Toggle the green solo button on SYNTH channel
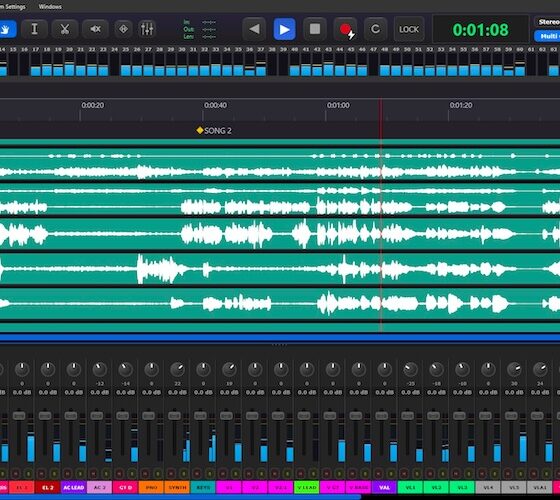The height and width of the screenshot is (500, 560). pyautogui.click(x=184, y=474)
